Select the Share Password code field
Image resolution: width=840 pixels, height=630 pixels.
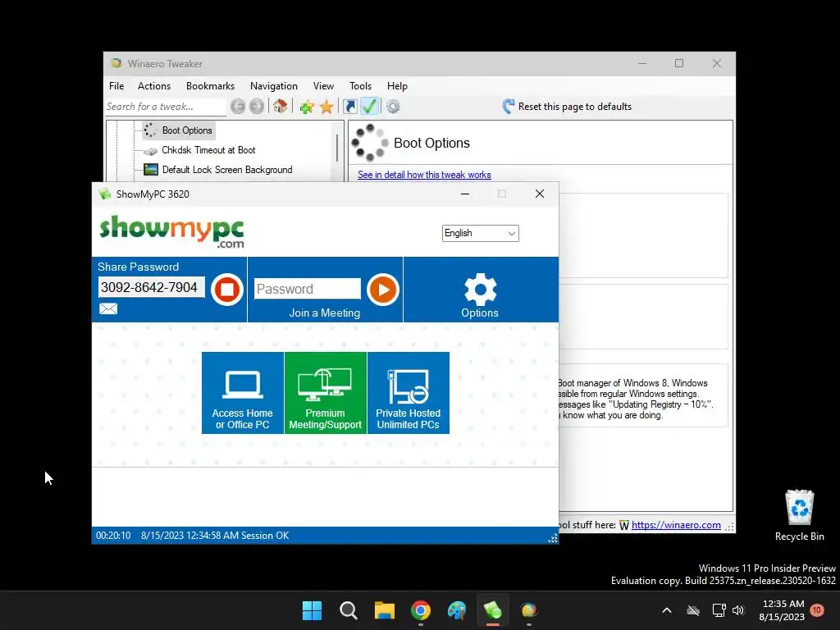[x=151, y=287]
